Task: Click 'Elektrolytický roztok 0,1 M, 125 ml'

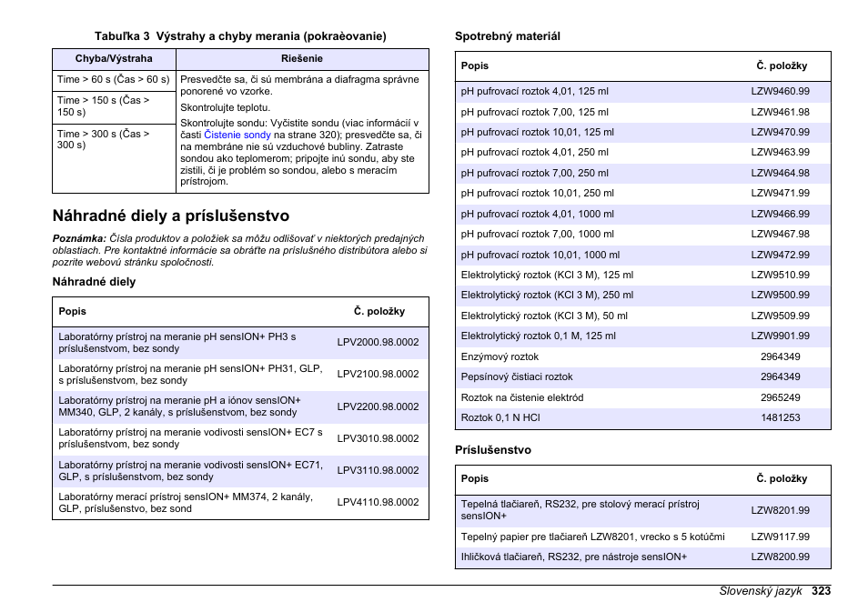Action: (x=538, y=336)
